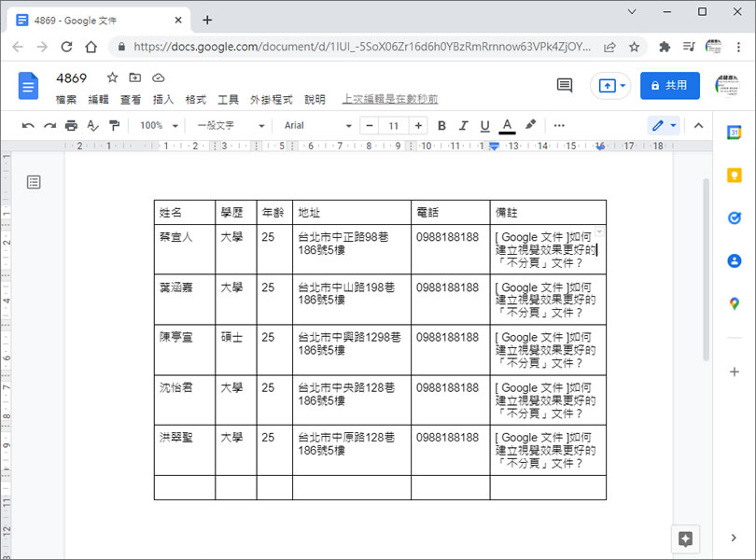This screenshot has width=756, height=560.
Task: Open the comment history icon
Action: [x=565, y=85]
